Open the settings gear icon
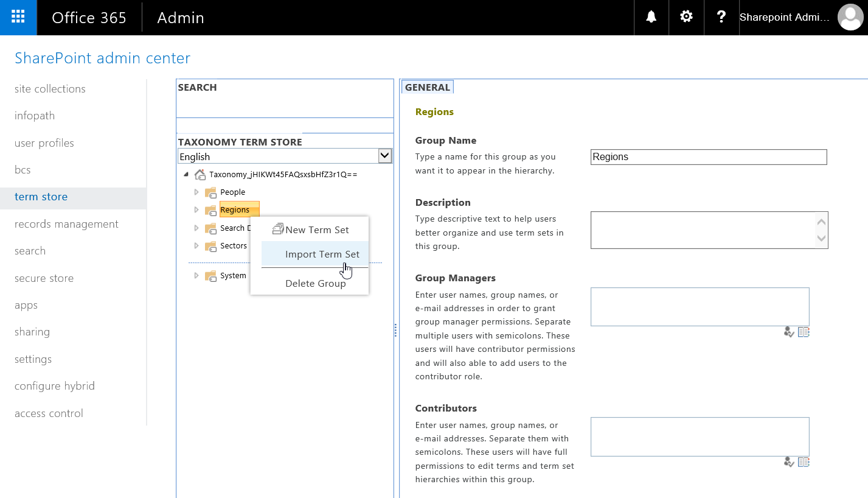Viewport: 868px width, 498px height. (x=686, y=17)
